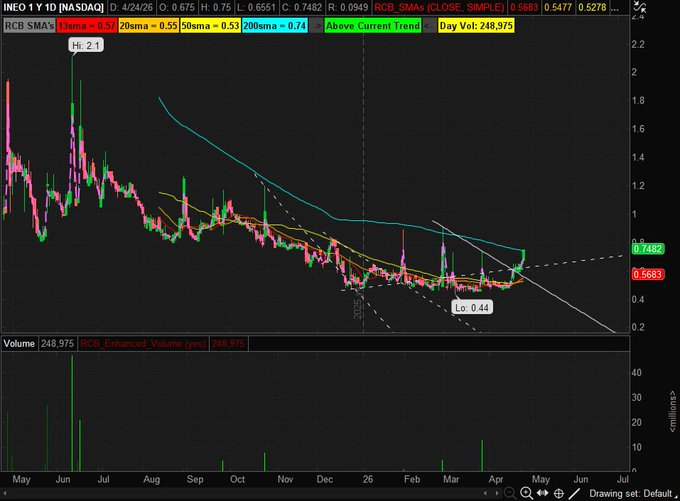Click the red 0.5683 SMA price tag

coord(647,274)
